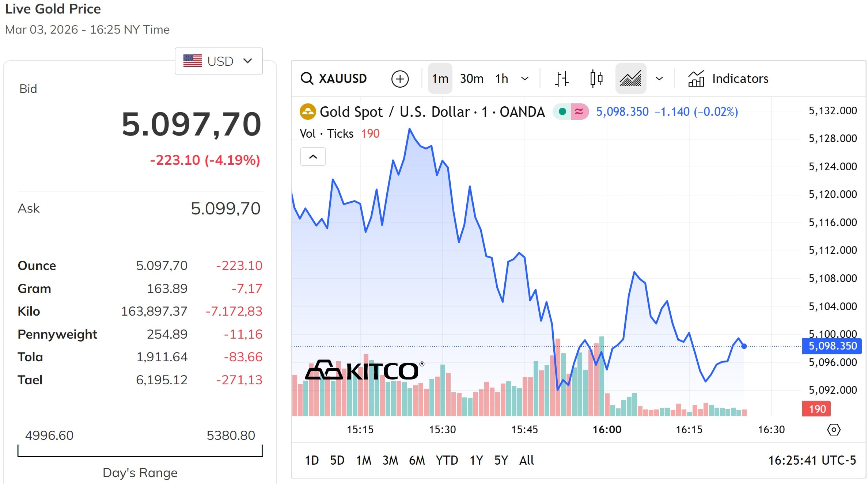This screenshot has width=868, height=484.
Task: Select the bar chart style icon
Action: 562,79
